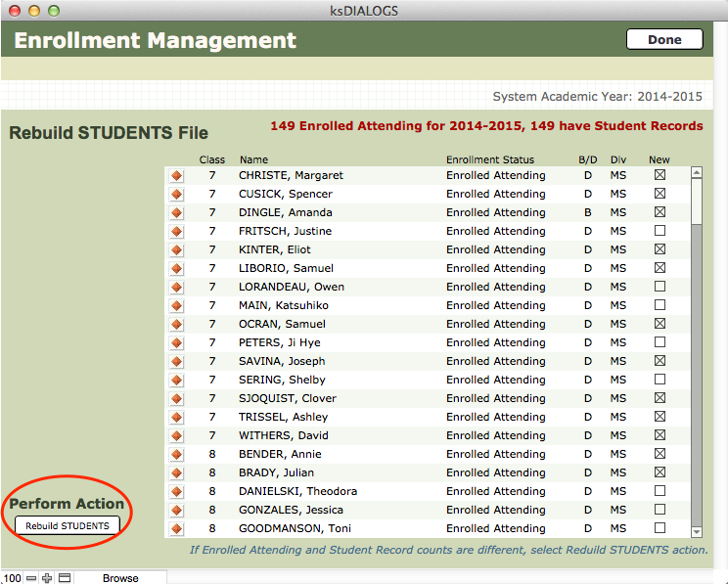Check New for MAIN, Katsuhiko
The image size is (728, 584).
(x=660, y=305)
